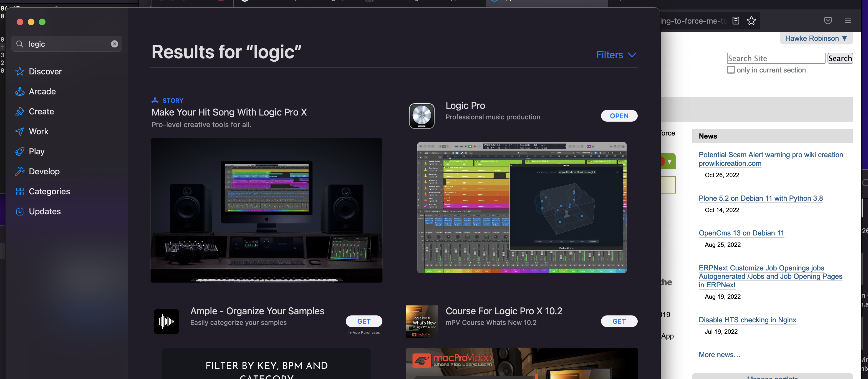The width and height of the screenshot is (868, 379).
Task: Open the Arcade joystick icon
Action: pyautogui.click(x=19, y=91)
